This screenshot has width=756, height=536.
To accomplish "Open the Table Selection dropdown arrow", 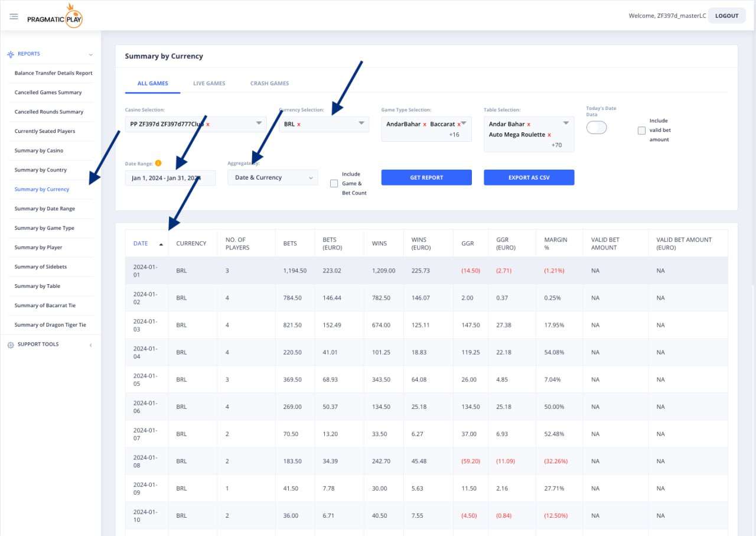I will [566, 124].
